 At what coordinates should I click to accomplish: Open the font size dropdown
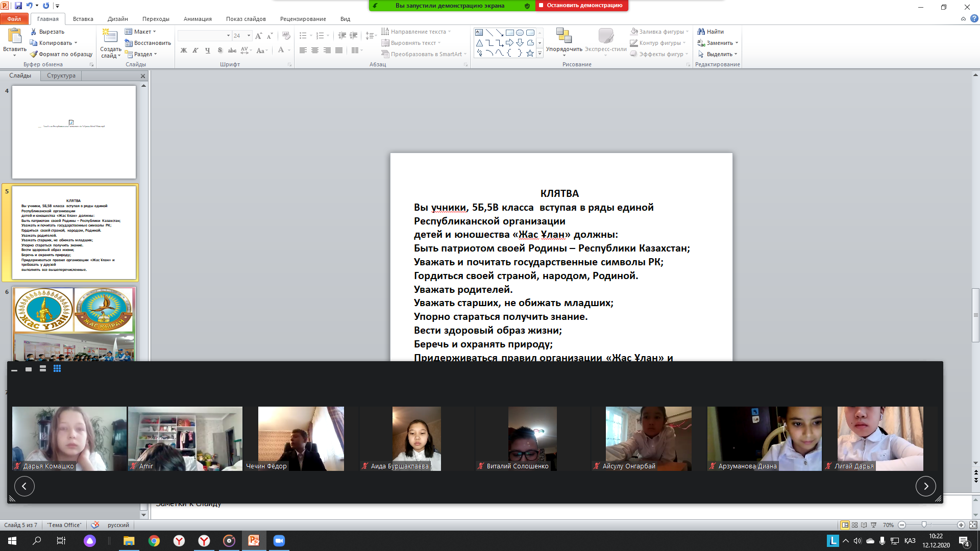[249, 36]
